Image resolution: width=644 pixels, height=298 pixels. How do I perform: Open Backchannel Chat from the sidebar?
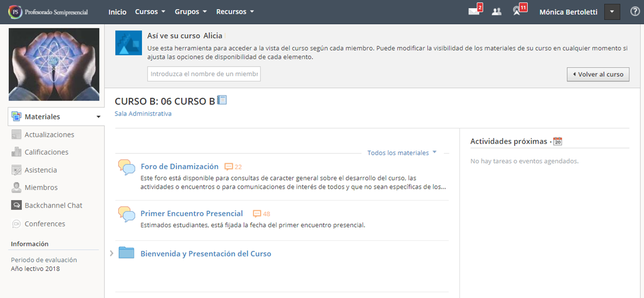coord(54,205)
